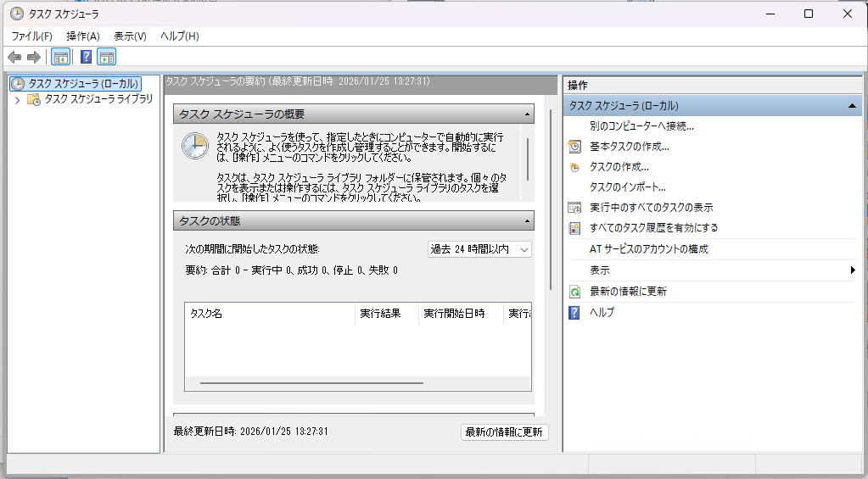Toggle the console tree show/hide toolbar button
Image resolution: width=868 pixels, height=479 pixels.
60,57
